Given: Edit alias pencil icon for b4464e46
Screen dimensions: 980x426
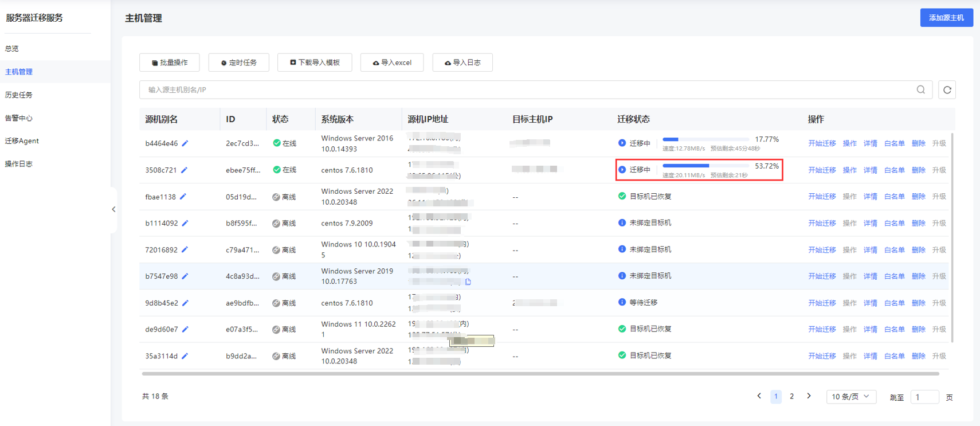Looking at the screenshot, I should 185,143.
